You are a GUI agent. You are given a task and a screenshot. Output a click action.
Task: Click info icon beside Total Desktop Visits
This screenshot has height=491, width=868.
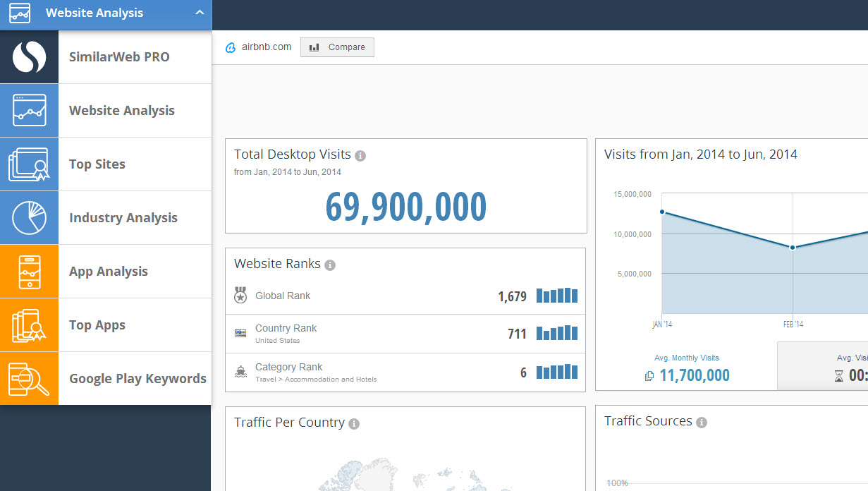[360, 156]
